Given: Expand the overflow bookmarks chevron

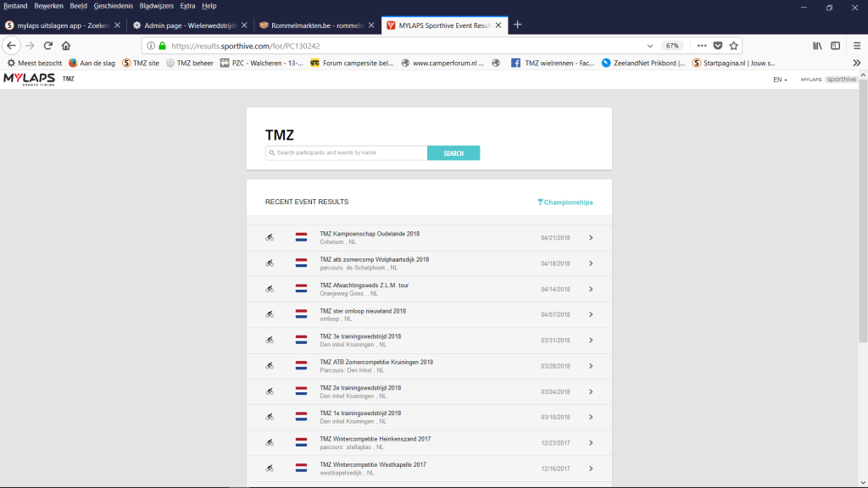Looking at the screenshot, I should pyautogui.click(x=856, y=63).
